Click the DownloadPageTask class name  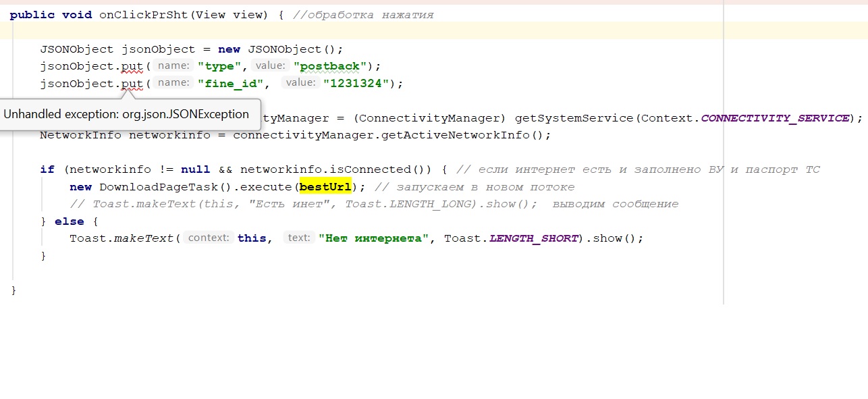159,187
